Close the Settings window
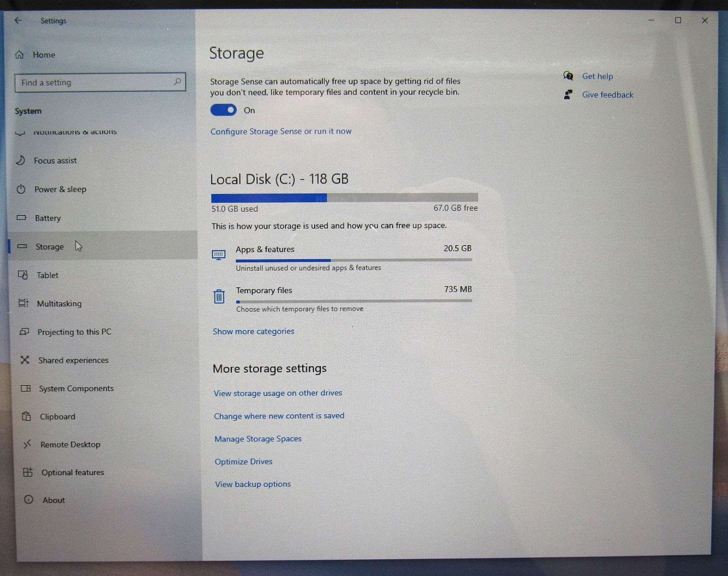Screen dimensions: 728x576 tap(705, 20)
